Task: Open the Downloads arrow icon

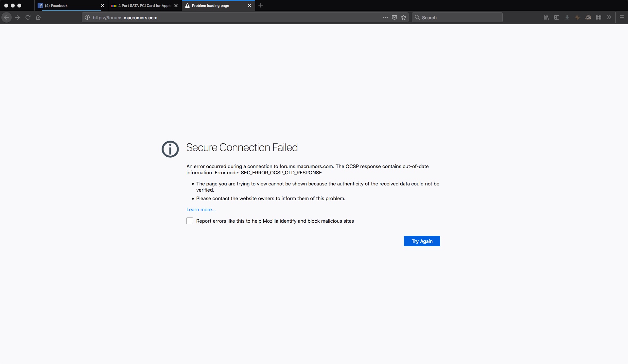Action: (567, 17)
